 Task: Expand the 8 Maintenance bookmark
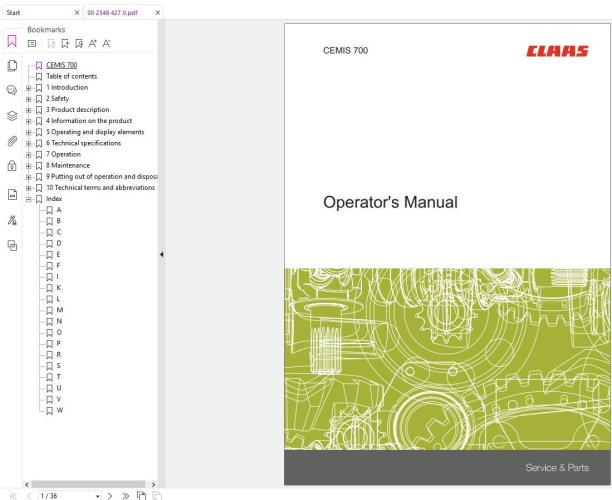[28, 166]
